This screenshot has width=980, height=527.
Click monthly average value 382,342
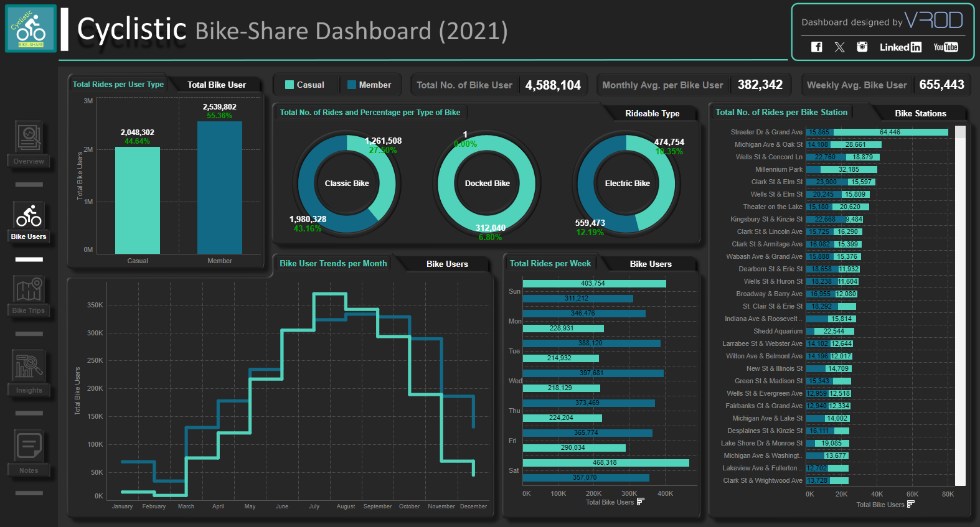[x=760, y=85]
